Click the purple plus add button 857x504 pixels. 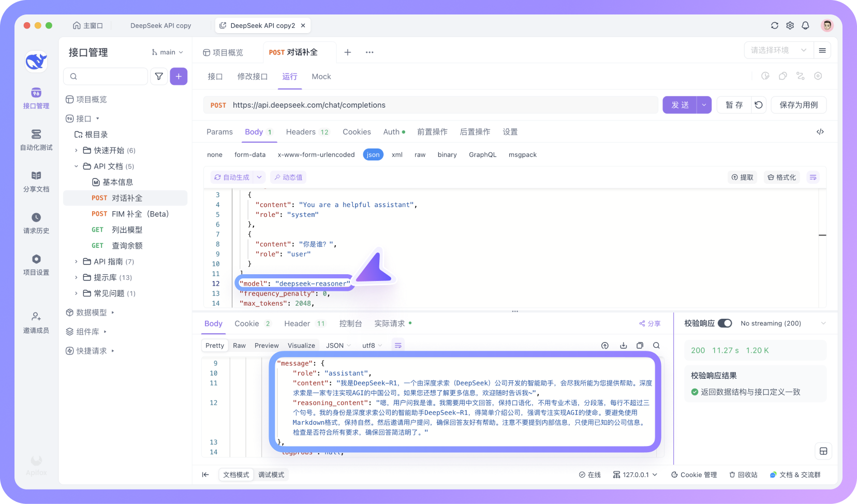tap(179, 77)
